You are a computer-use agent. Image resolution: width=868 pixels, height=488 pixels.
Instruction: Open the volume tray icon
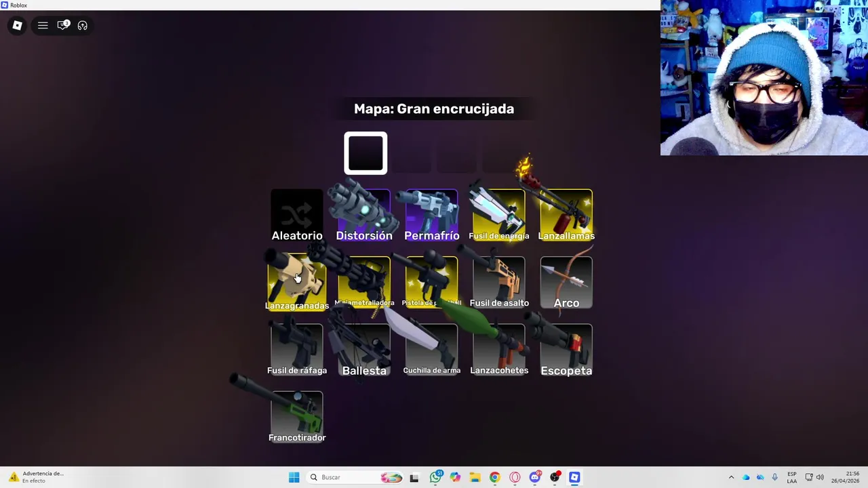click(x=820, y=477)
